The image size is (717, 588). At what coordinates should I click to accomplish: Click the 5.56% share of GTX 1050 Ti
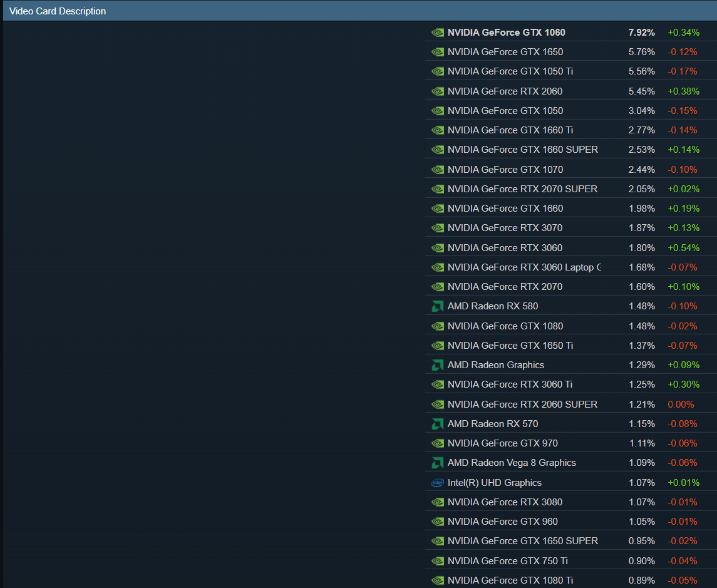click(x=642, y=71)
